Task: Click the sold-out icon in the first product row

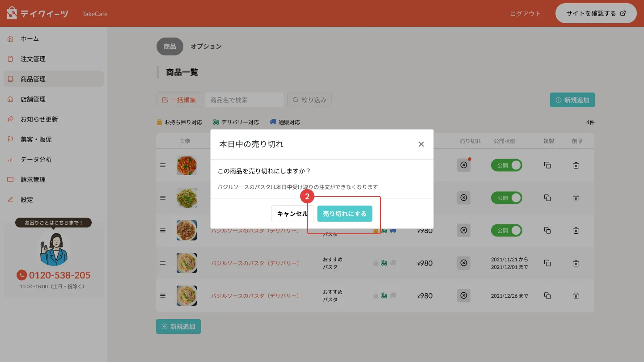Action: (x=464, y=165)
